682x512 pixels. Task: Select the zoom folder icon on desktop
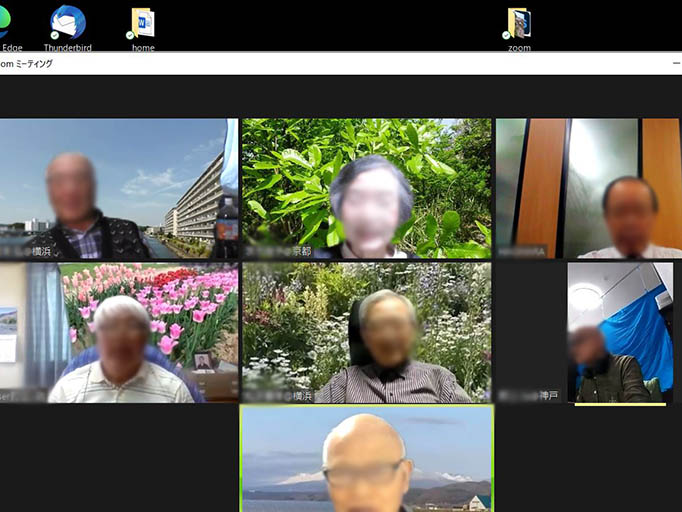[519, 22]
